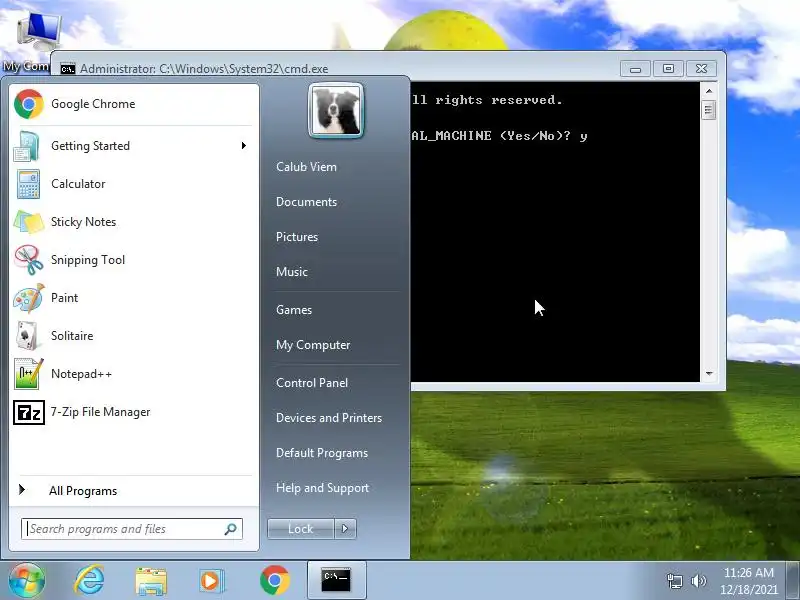Launch Calculator from the Start menu

(x=133, y=184)
